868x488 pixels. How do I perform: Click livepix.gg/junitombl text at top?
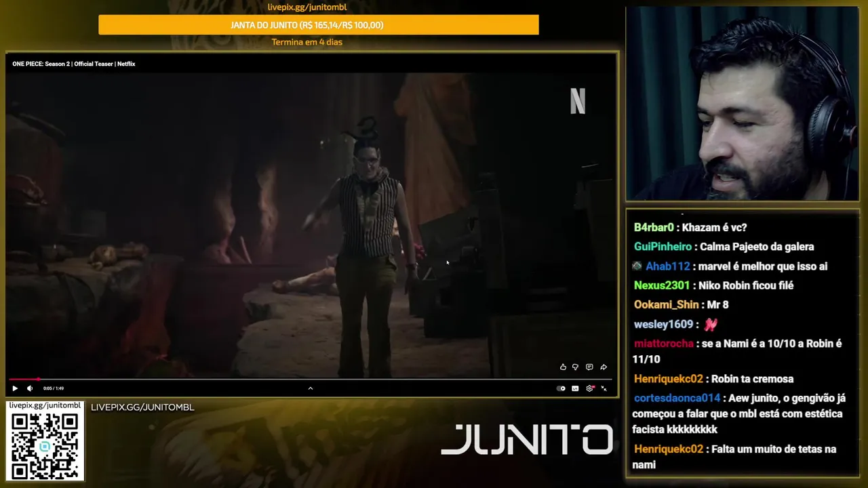tap(307, 7)
